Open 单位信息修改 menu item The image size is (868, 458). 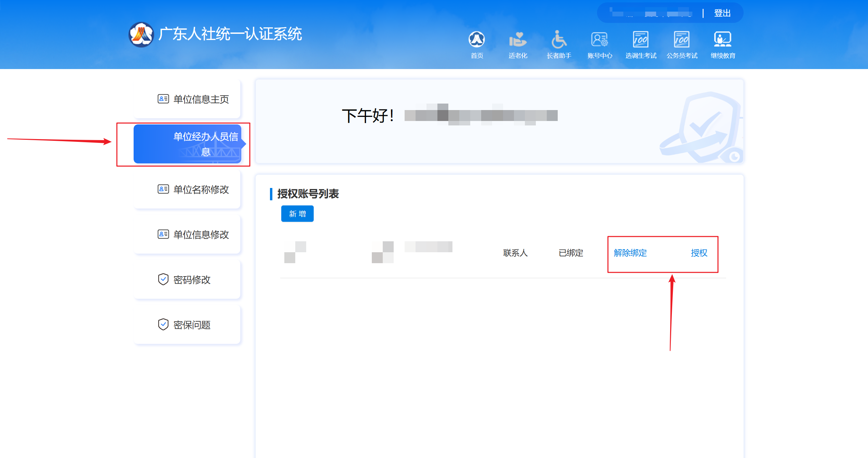[201, 234]
